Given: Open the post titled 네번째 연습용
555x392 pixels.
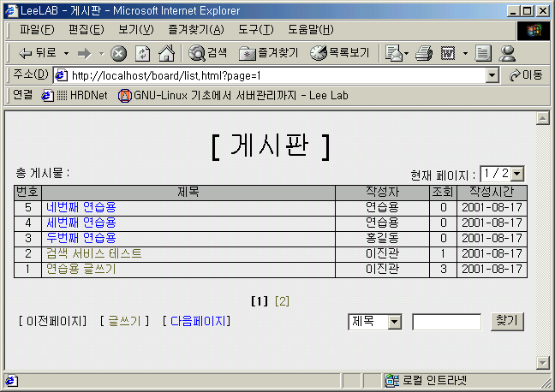Looking at the screenshot, I should [81, 207].
